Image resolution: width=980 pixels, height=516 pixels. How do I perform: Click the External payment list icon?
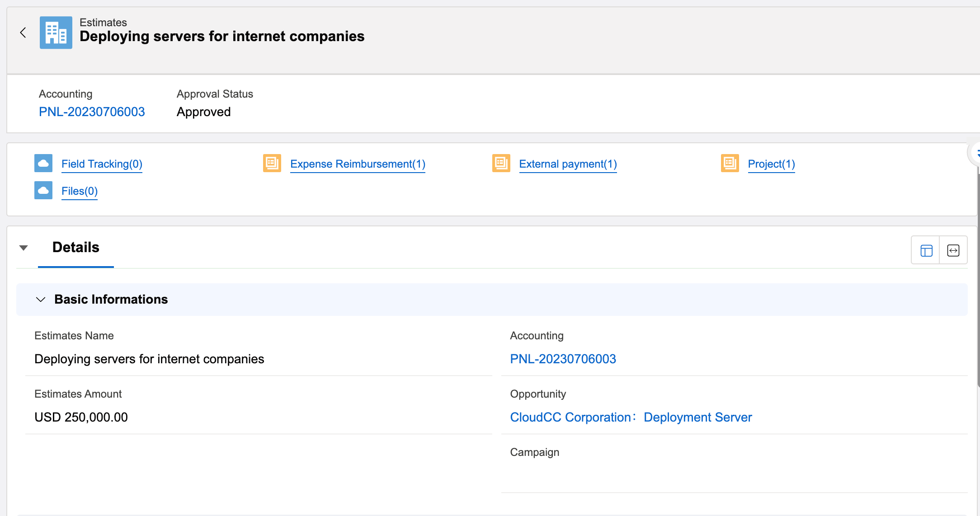tap(501, 163)
